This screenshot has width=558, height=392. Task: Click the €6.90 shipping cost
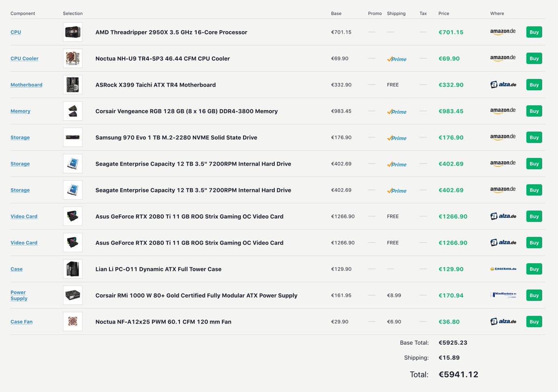point(394,321)
